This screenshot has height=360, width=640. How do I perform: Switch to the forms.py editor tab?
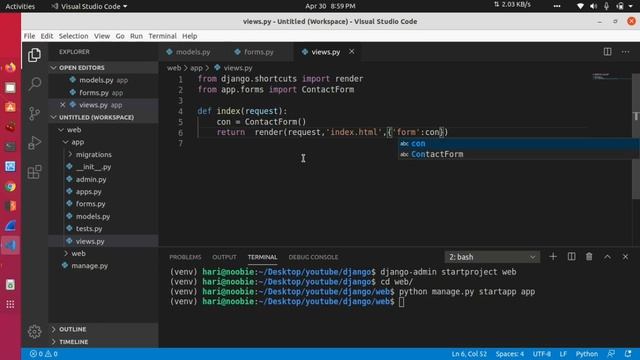260,52
